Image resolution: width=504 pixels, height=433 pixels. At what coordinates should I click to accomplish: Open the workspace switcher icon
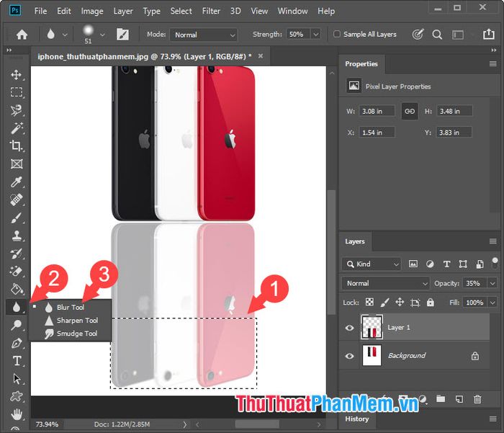pyautogui.click(x=458, y=35)
